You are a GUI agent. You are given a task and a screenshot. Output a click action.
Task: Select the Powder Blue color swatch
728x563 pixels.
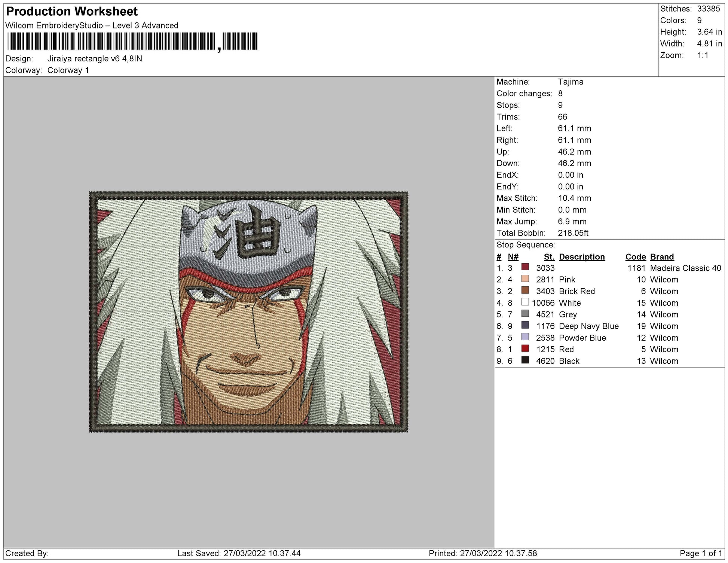click(525, 337)
